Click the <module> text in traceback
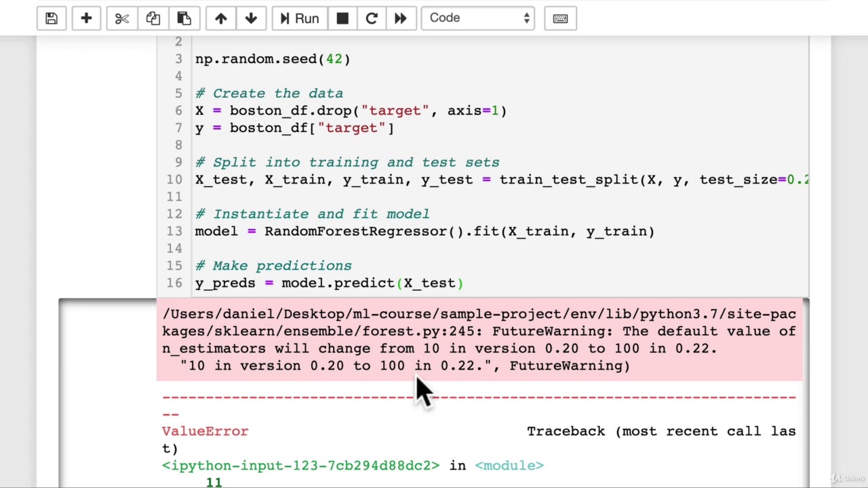 509,466
